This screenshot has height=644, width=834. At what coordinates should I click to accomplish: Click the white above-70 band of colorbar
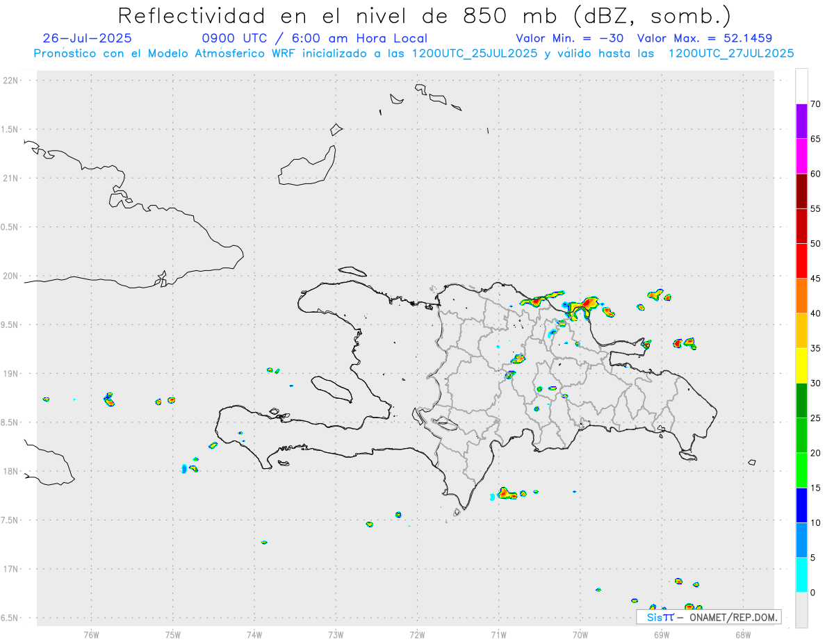[801, 87]
